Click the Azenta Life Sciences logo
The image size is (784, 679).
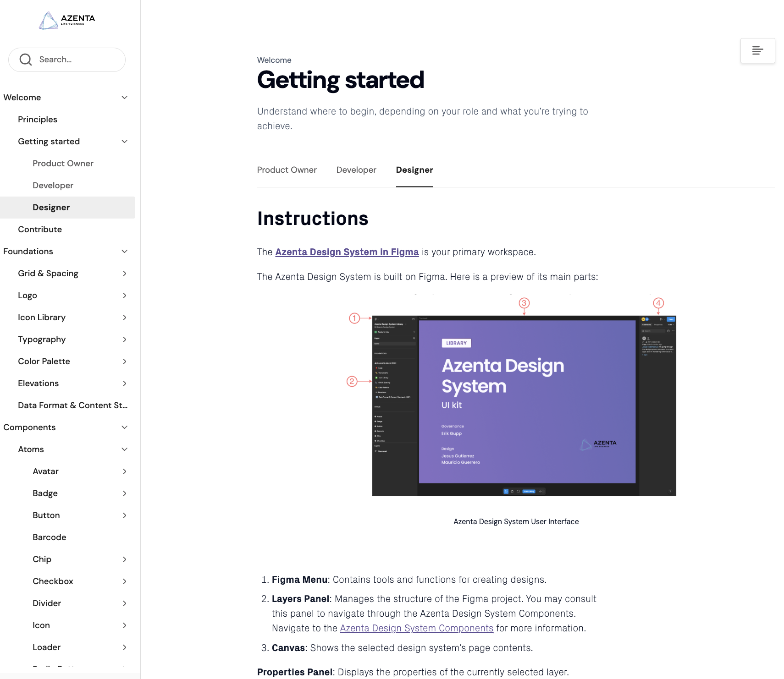pyautogui.click(x=67, y=21)
